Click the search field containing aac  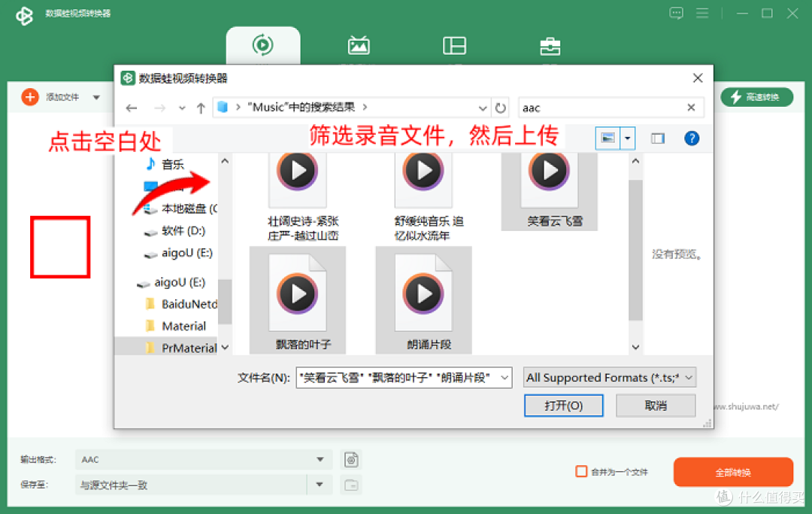(601, 108)
